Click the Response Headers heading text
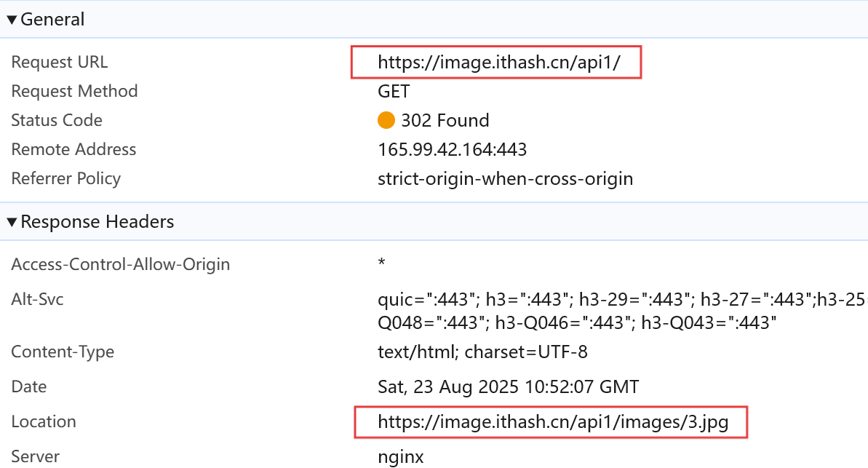This screenshot has width=868, height=468. coord(97,221)
